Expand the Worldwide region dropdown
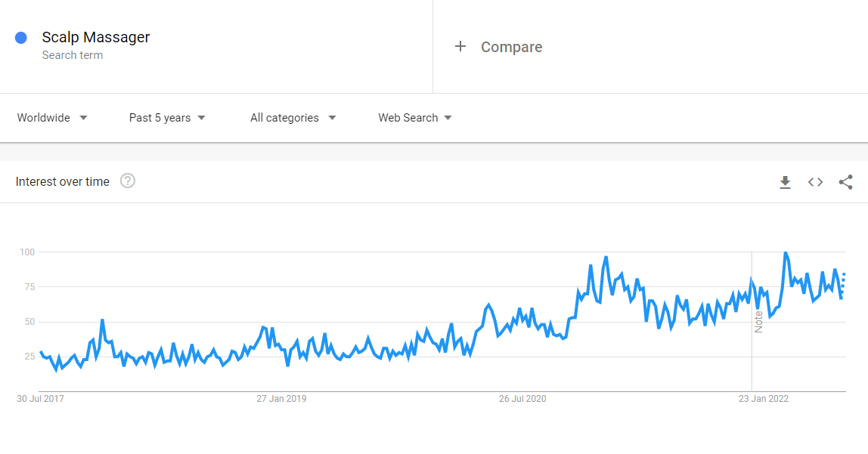 tap(52, 118)
